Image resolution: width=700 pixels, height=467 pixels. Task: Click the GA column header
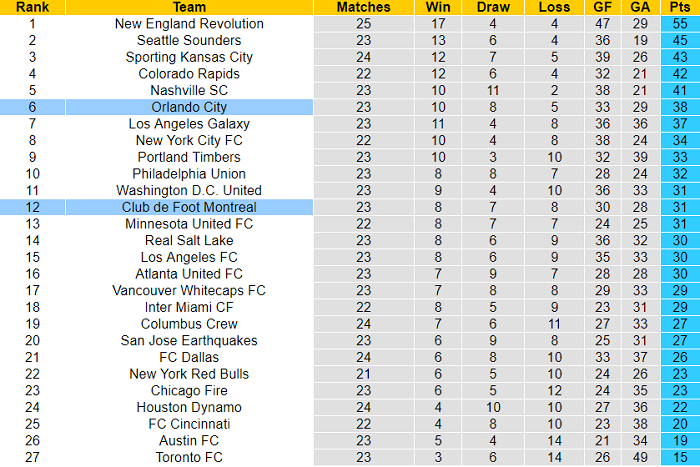point(640,7)
